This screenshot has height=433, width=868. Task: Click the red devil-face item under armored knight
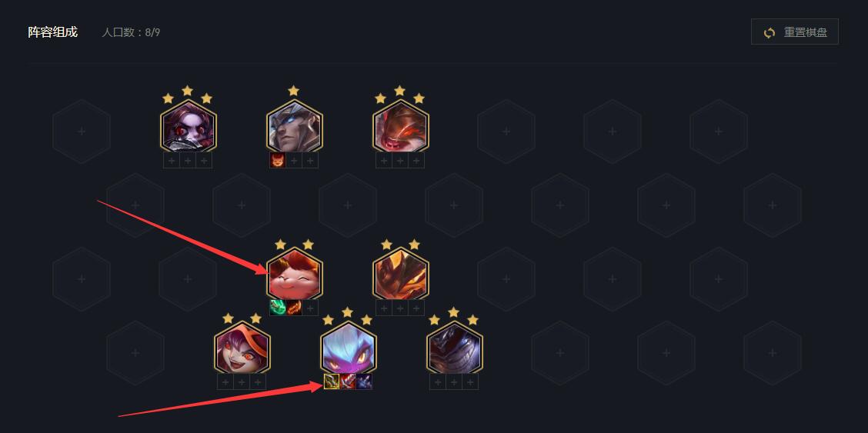(278, 161)
